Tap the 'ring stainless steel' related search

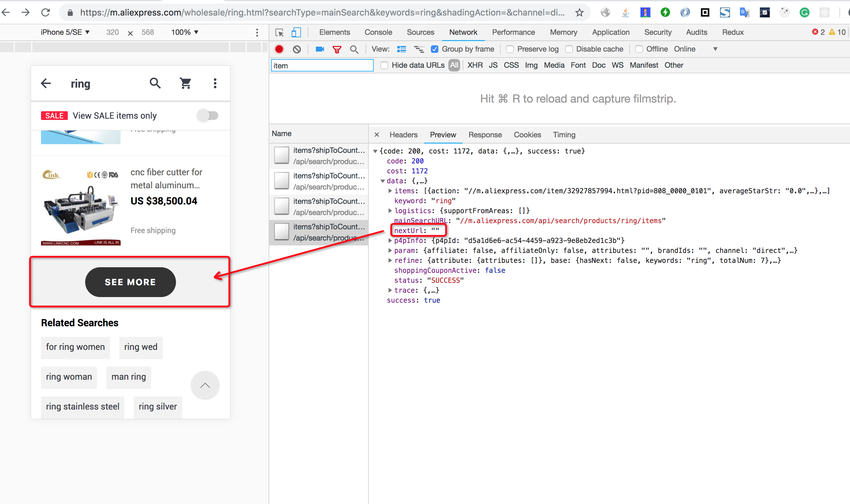[x=83, y=406]
